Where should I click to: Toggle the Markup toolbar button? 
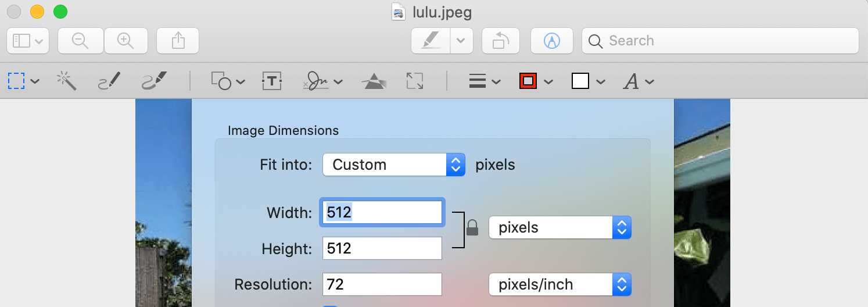point(551,41)
